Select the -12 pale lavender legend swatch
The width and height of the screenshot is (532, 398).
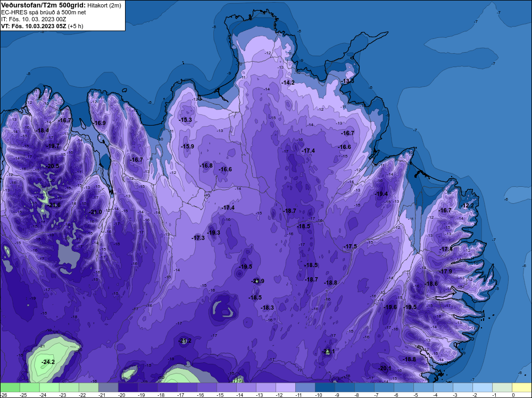(x=286, y=387)
